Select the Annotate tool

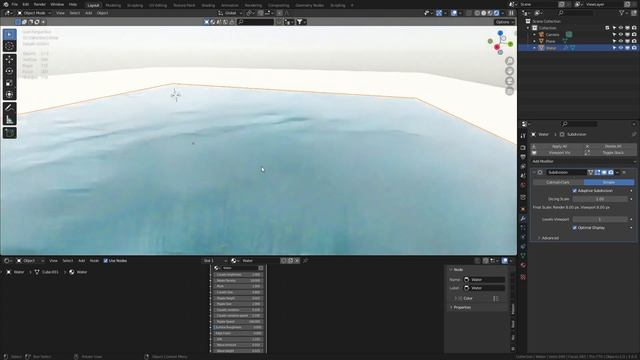coord(9,108)
